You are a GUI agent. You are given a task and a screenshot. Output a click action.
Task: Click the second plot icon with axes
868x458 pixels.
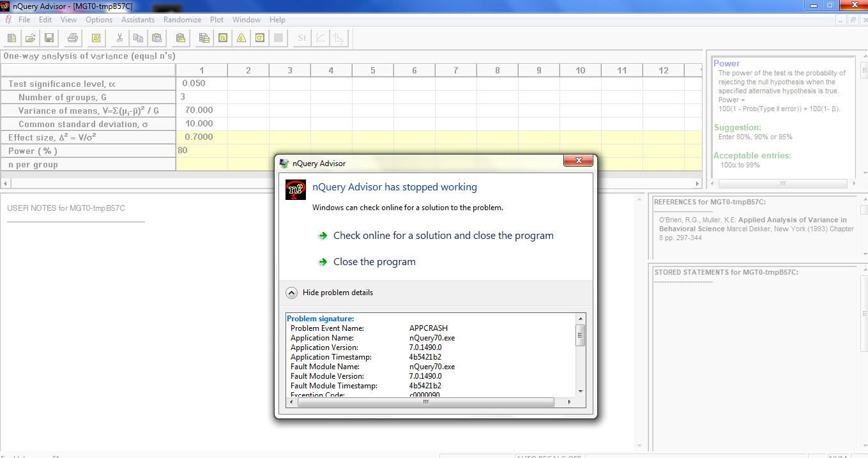point(339,38)
